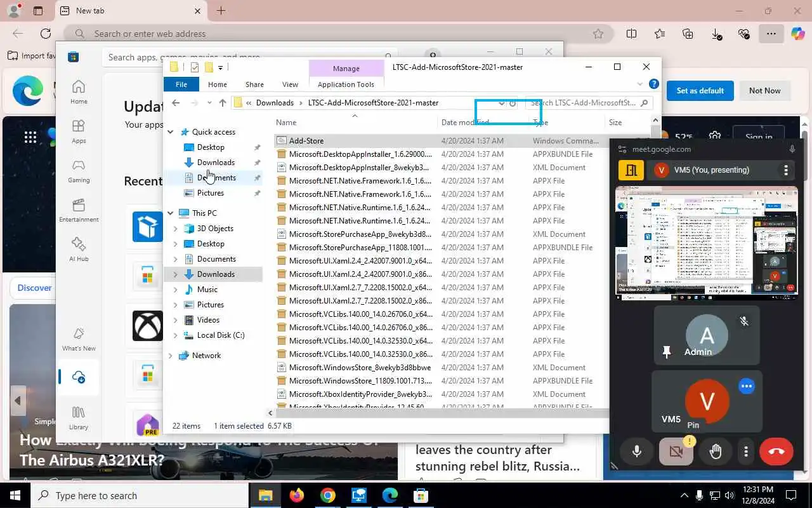This screenshot has height=508, width=812.
Task: Open Chrome from the taskbar
Action: tap(327, 495)
